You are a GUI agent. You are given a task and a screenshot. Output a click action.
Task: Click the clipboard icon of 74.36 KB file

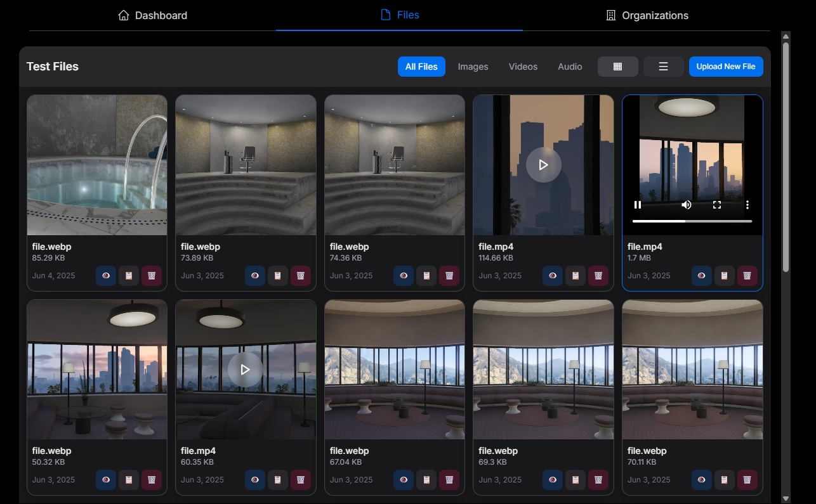[426, 276]
